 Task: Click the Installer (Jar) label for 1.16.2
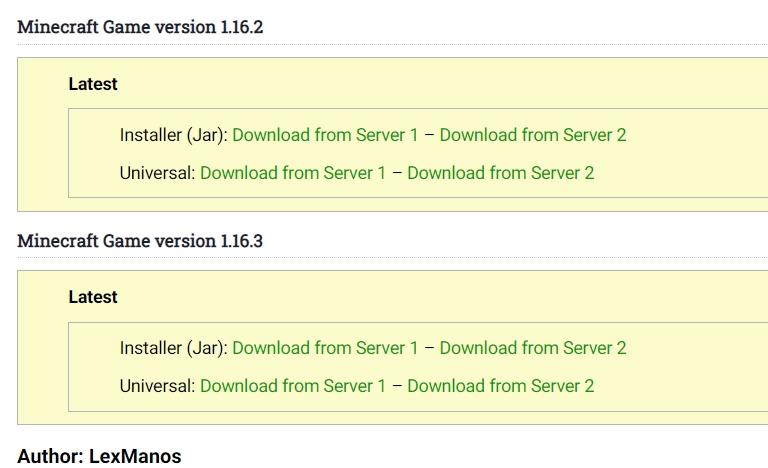(x=174, y=135)
